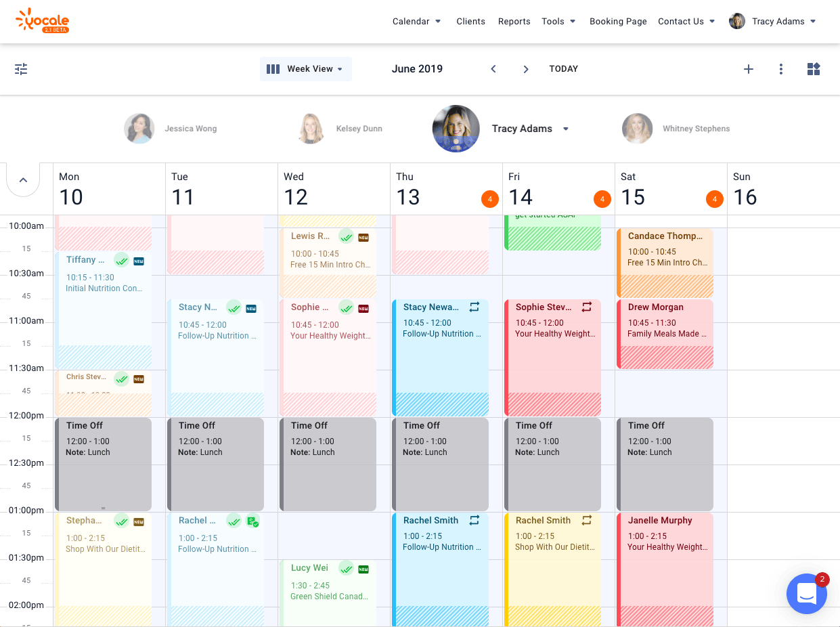Click the NEW badge on Lucy Wei's appointment
This screenshot has width=840, height=627.
tap(363, 569)
